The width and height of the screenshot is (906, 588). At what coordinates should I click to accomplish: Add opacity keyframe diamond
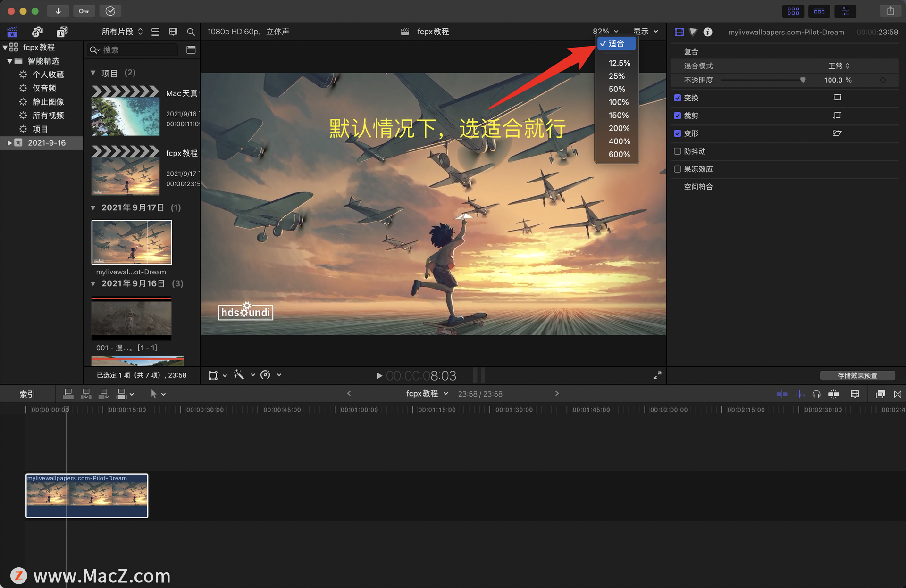click(882, 80)
